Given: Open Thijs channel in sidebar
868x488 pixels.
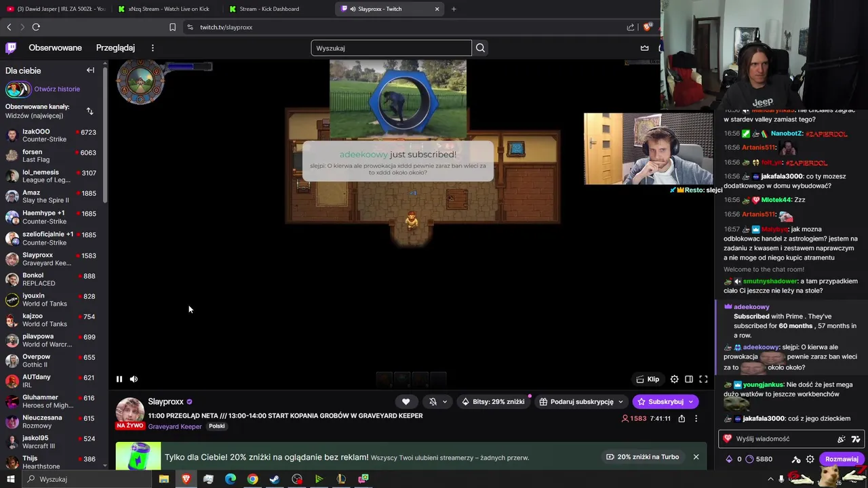Looking at the screenshot, I should 52,462.
